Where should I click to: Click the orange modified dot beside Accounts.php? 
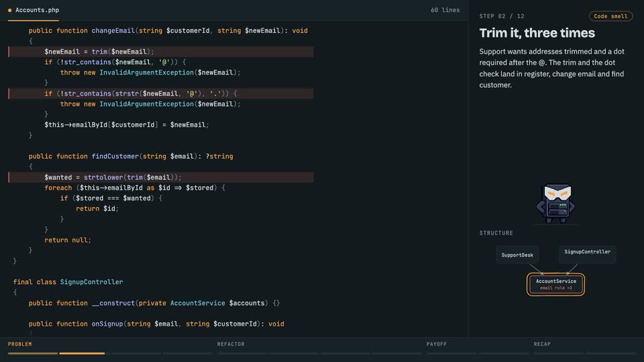click(10, 10)
